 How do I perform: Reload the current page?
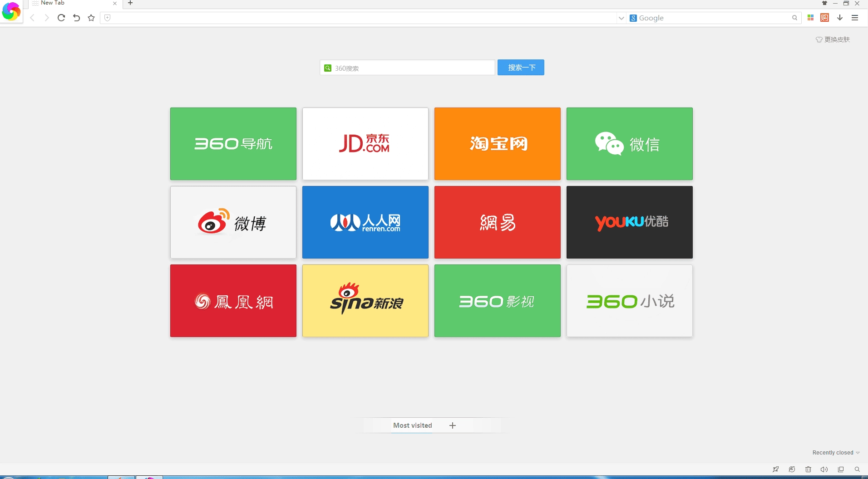(x=61, y=18)
